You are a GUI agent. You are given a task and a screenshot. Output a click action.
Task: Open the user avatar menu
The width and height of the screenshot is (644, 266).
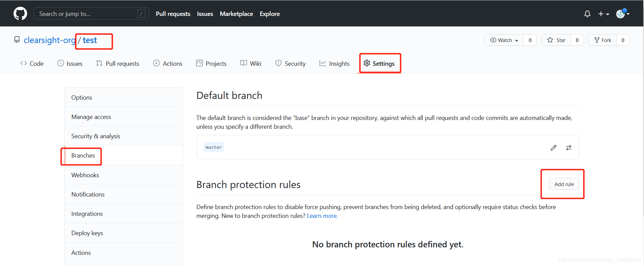click(x=623, y=14)
